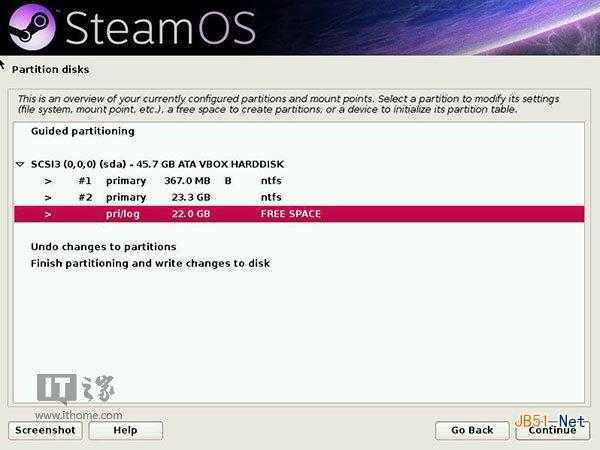Select partition #2 primary 23.3 GB ntfs
This screenshot has width=600, height=450.
point(299,197)
